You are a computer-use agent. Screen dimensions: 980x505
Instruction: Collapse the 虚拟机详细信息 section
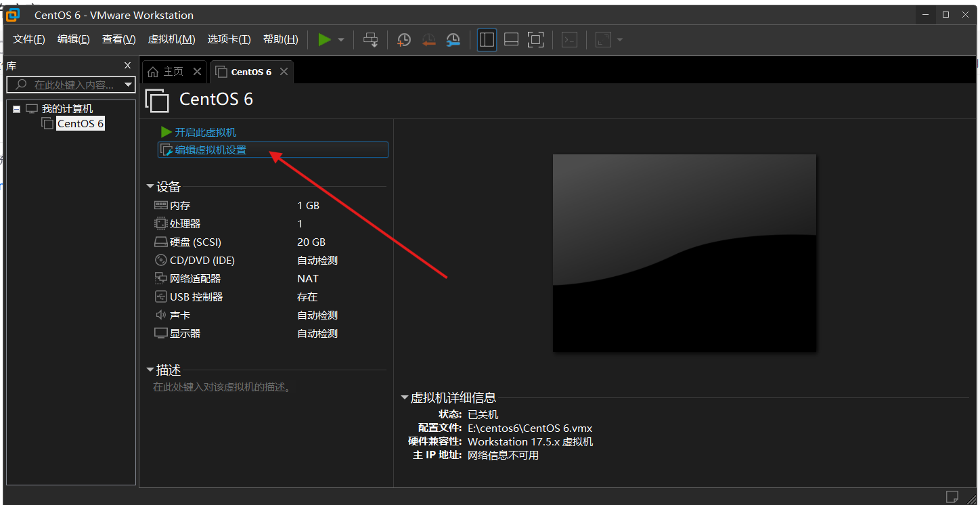(405, 397)
